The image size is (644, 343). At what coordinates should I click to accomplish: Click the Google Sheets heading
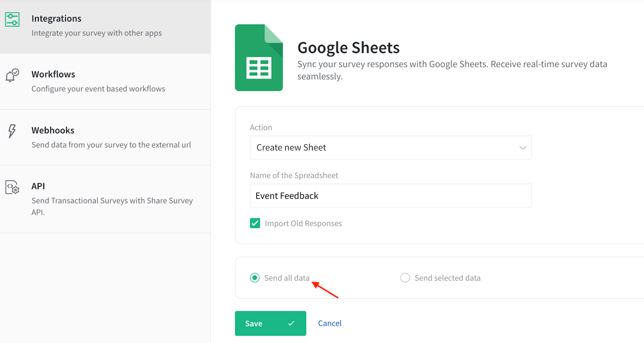(x=349, y=48)
